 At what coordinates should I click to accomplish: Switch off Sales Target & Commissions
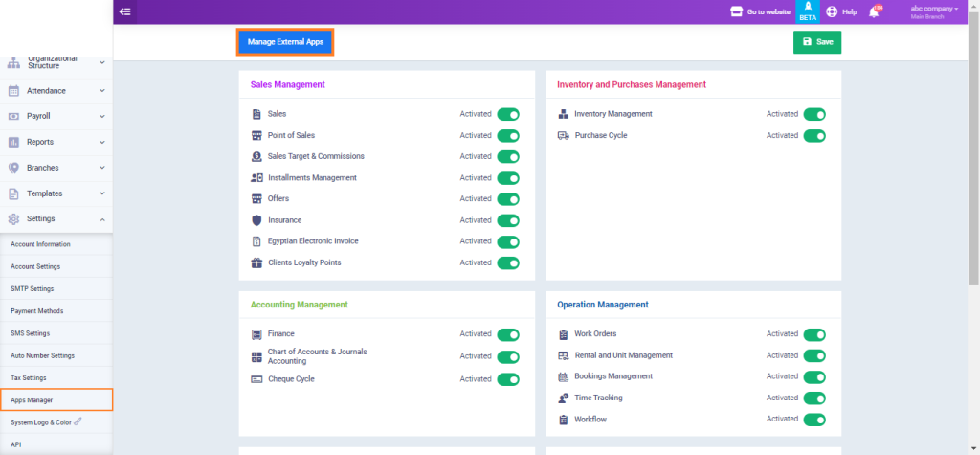coord(508,156)
